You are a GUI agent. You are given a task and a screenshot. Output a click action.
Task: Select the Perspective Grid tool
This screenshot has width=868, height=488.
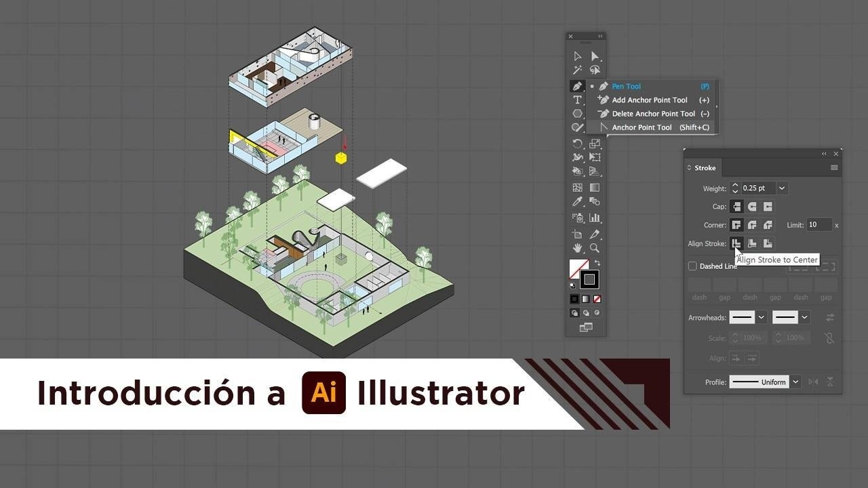coord(595,171)
